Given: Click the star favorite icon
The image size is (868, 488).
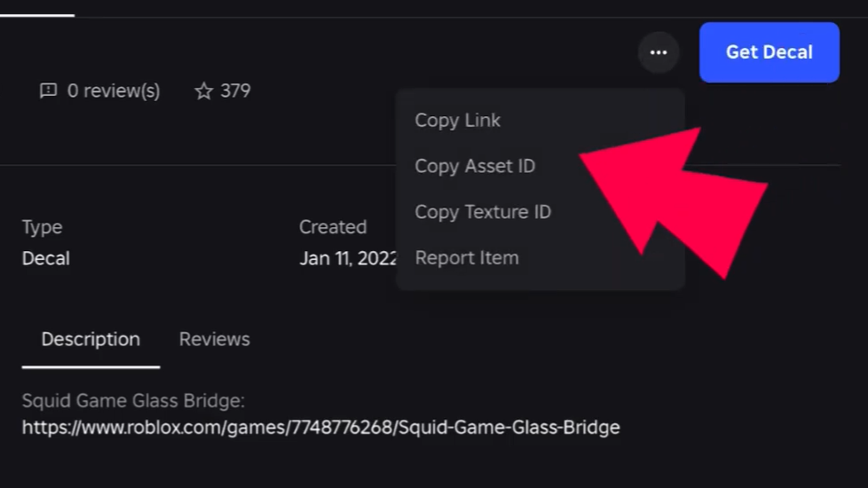Looking at the screenshot, I should click(x=203, y=91).
